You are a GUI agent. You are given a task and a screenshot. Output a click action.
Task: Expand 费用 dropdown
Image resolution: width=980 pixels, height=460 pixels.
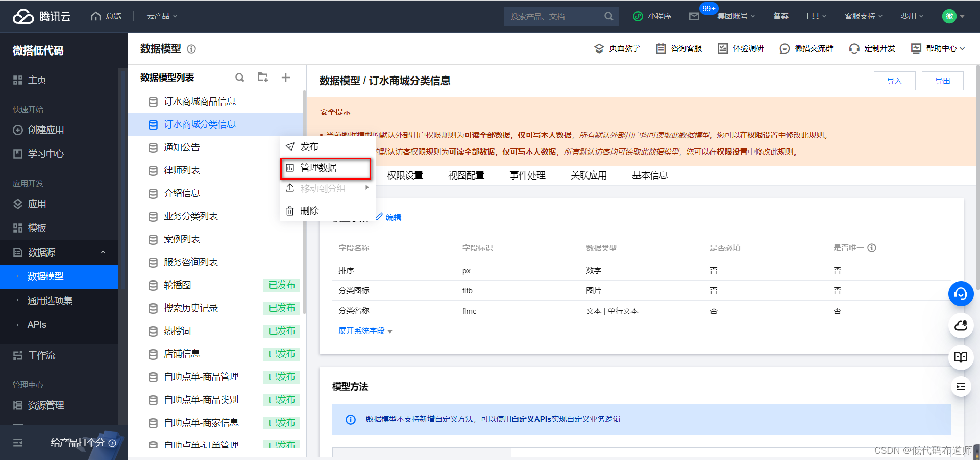point(912,16)
